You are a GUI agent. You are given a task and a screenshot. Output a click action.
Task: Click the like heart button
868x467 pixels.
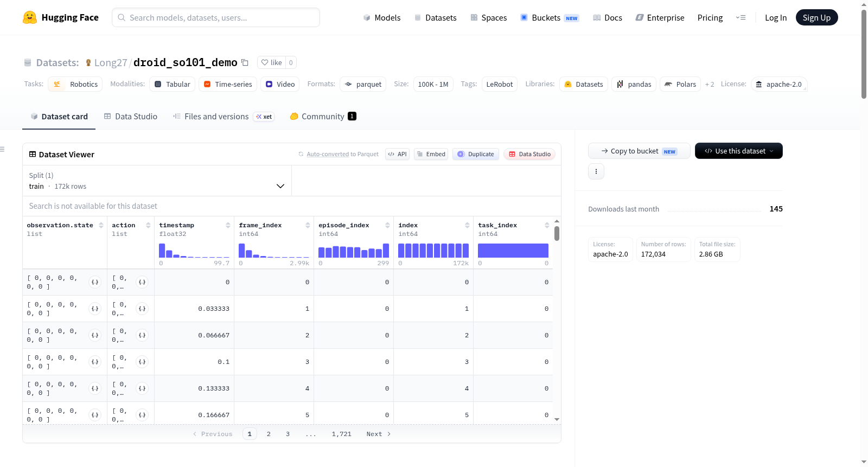tap(271, 62)
